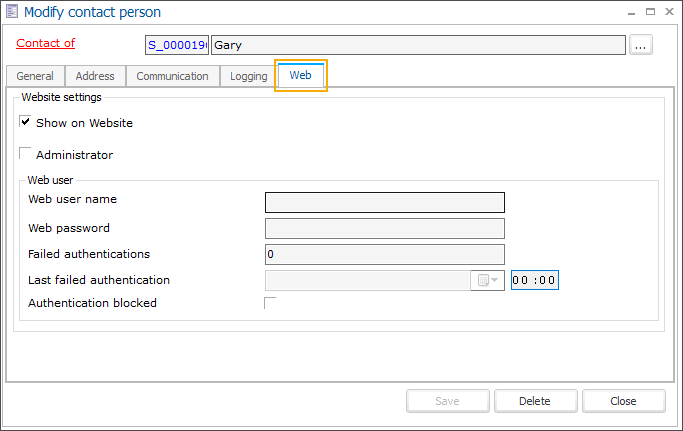Screen dimensions: 683x431
Task: Select the Logging tab
Action: (249, 76)
